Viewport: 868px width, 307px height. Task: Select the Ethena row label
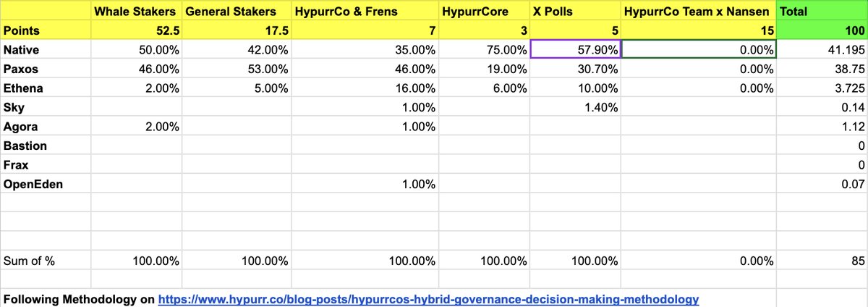point(46,88)
